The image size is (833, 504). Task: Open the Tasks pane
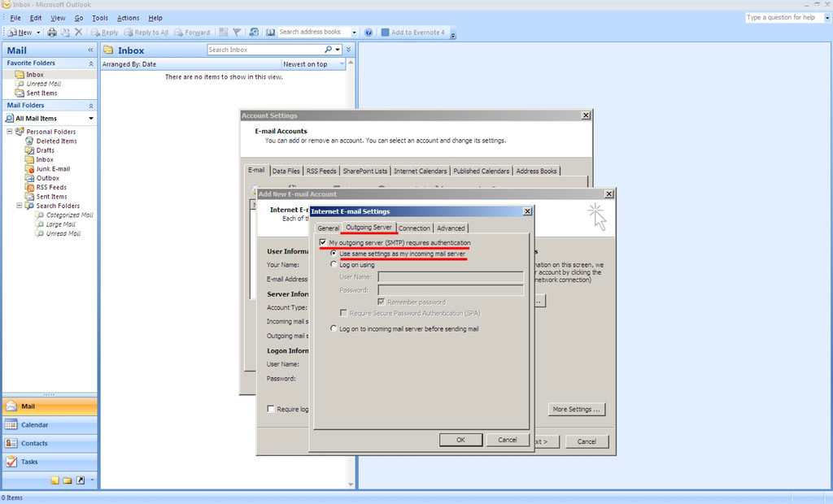click(x=50, y=462)
